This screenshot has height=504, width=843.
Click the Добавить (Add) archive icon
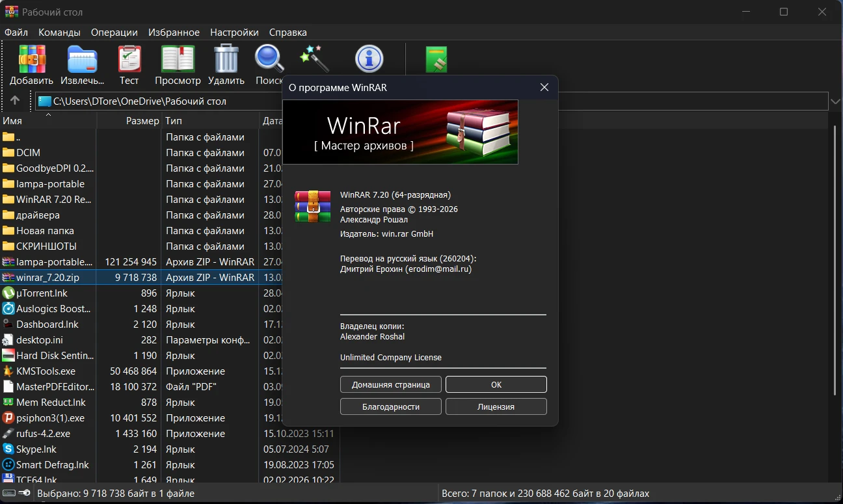pyautogui.click(x=31, y=60)
